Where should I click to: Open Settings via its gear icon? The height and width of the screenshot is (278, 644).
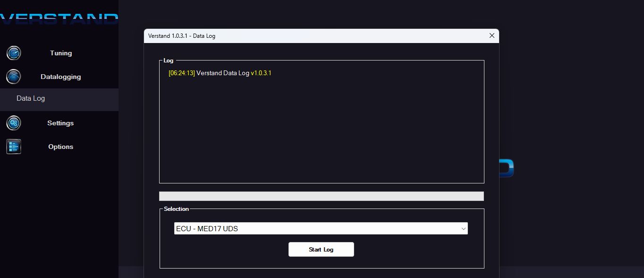13,123
